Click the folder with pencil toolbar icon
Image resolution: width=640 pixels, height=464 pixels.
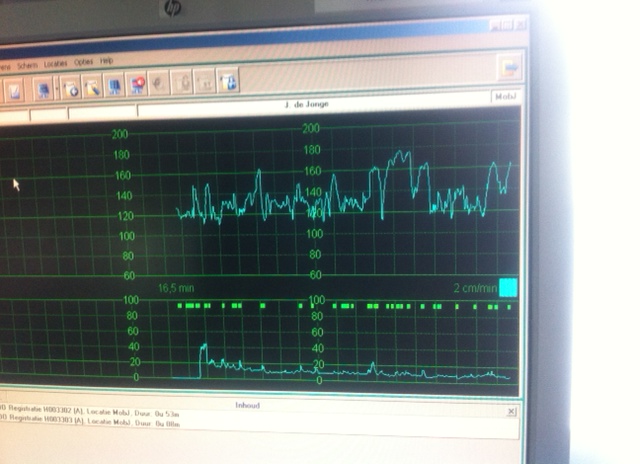click(x=91, y=87)
